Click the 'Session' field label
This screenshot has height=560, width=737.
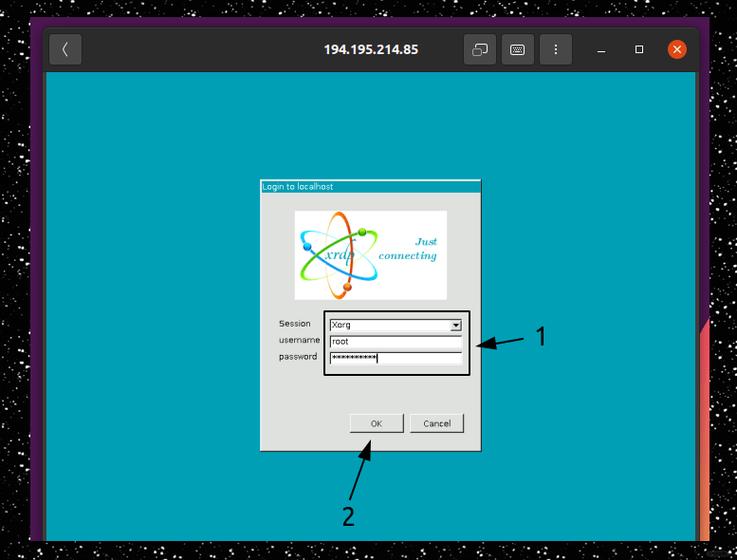click(x=295, y=324)
